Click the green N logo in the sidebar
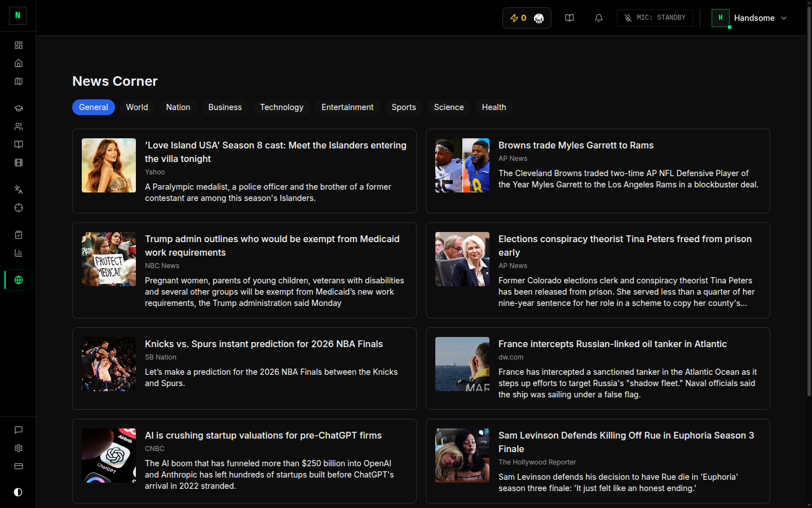Viewport: 812px width, 508px height. (17, 15)
